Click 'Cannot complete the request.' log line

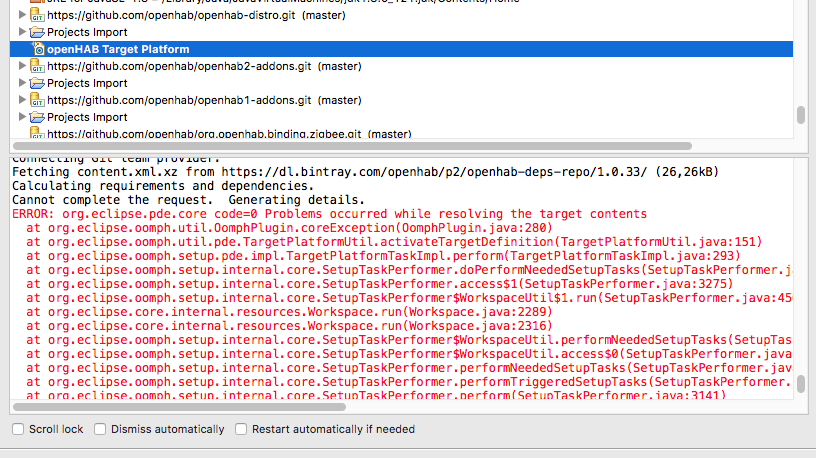(188, 200)
